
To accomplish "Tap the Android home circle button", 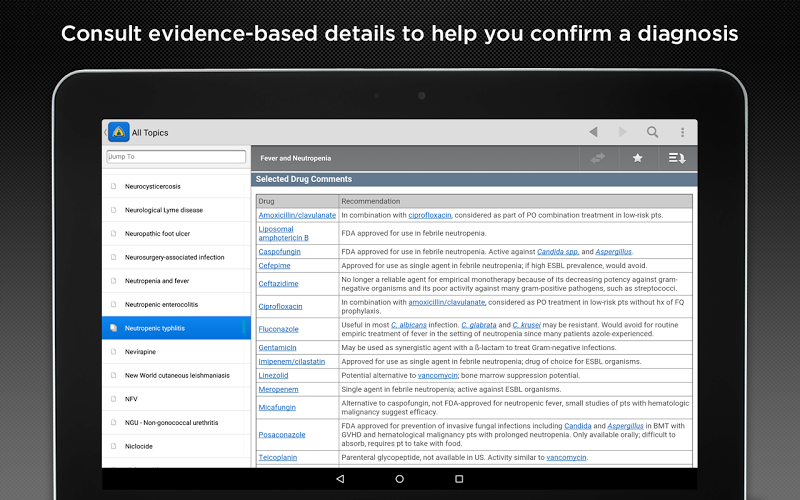I will click(x=399, y=479).
